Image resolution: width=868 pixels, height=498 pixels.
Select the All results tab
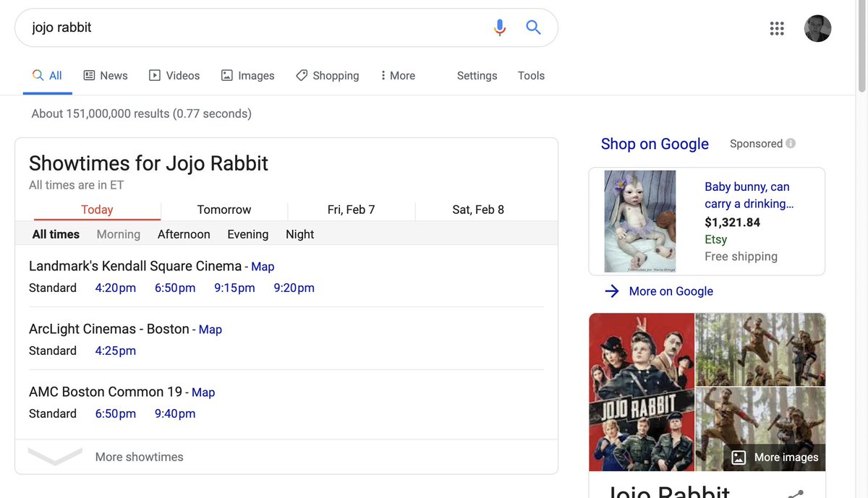48,75
